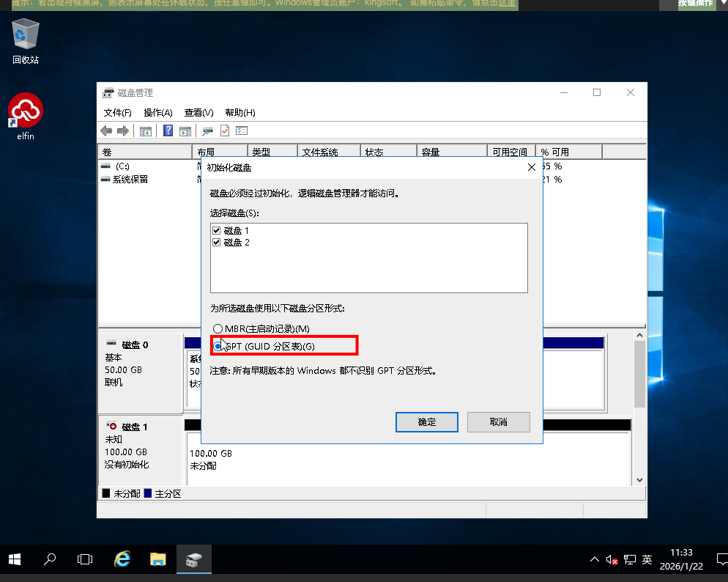Image resolution: width=728 pixels, height=582 pixels.
Task: Click the 按键操作 button at top right
Action: point(695,3)
